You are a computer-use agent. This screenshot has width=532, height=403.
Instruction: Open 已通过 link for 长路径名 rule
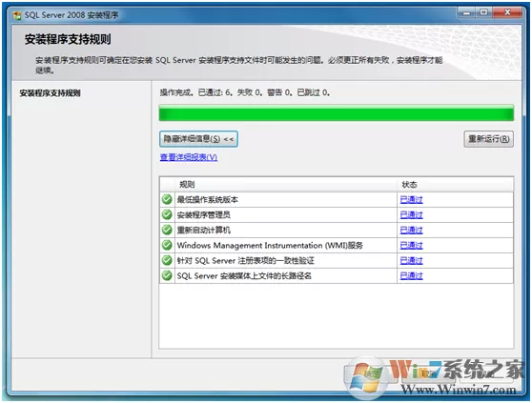tap(411, 276)
